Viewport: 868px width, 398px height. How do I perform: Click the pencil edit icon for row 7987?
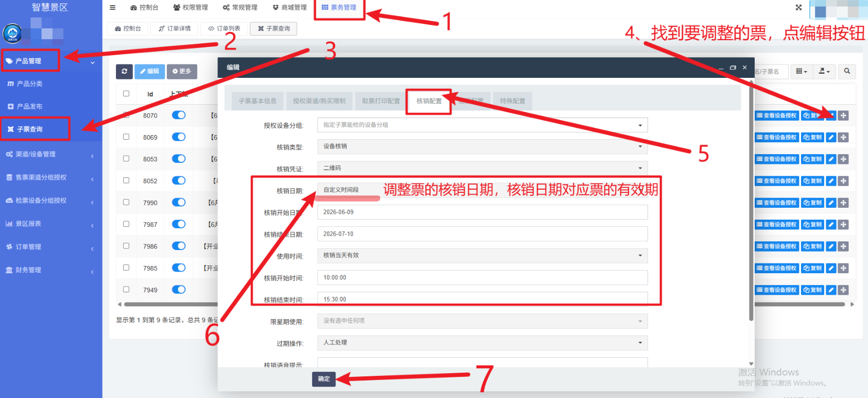(831, 225)
